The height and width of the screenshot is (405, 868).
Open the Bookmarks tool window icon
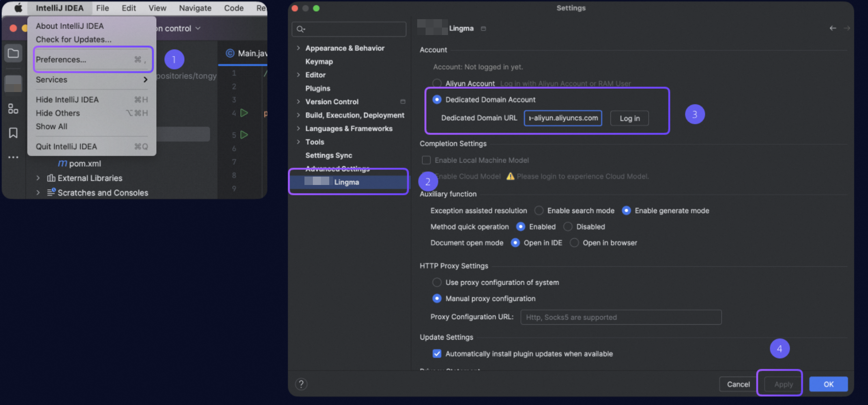pyautogui.click(x=13, y=133)
